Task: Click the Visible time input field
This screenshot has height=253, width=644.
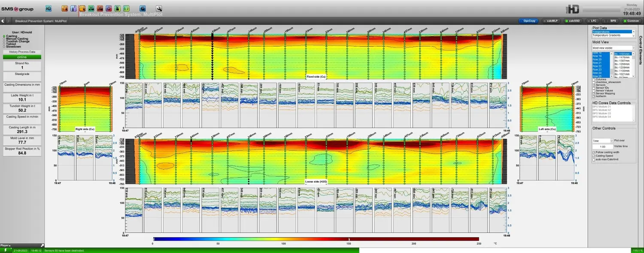Action: pyautogui.click(x=602, y=146)
